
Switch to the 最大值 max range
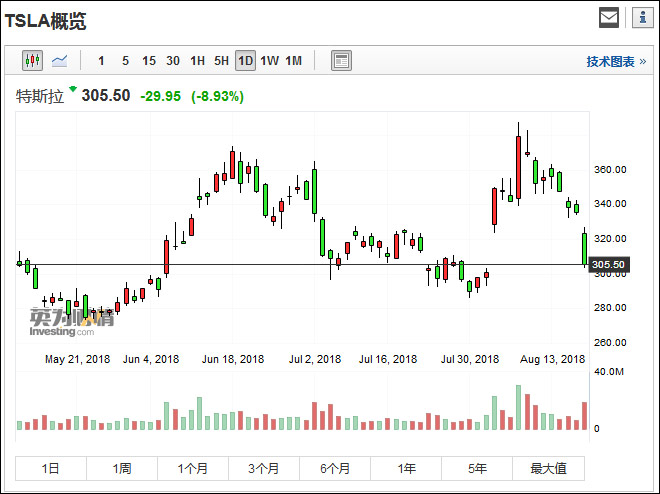548,468
